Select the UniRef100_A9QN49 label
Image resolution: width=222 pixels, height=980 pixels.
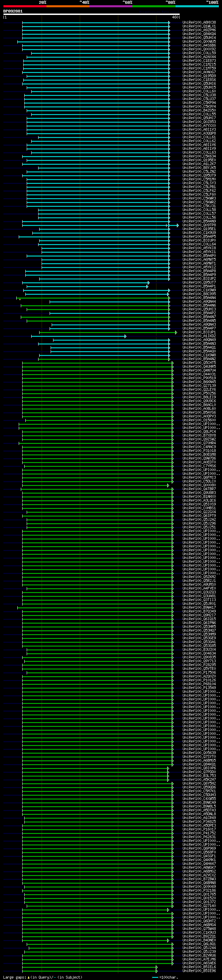click(x=199, y=340)
